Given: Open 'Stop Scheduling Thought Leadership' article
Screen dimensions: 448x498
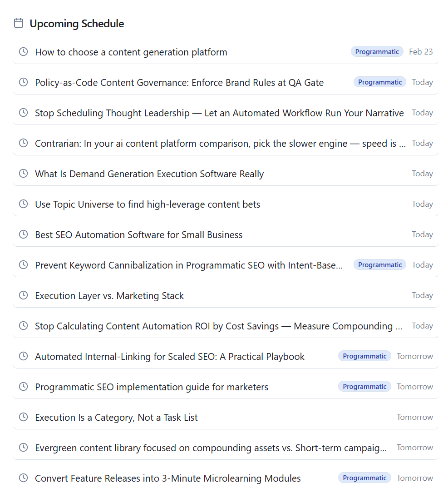Looking at the screenshot, I should (219, 113).
